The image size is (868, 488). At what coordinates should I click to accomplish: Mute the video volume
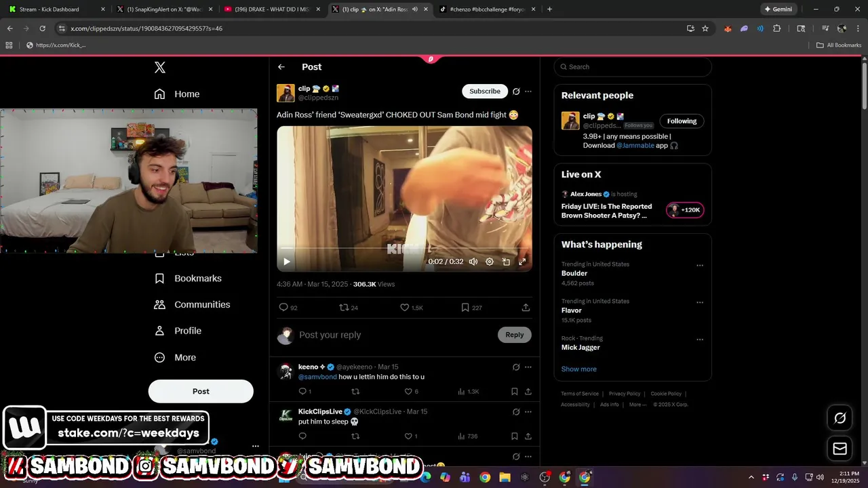pos(473,262)
